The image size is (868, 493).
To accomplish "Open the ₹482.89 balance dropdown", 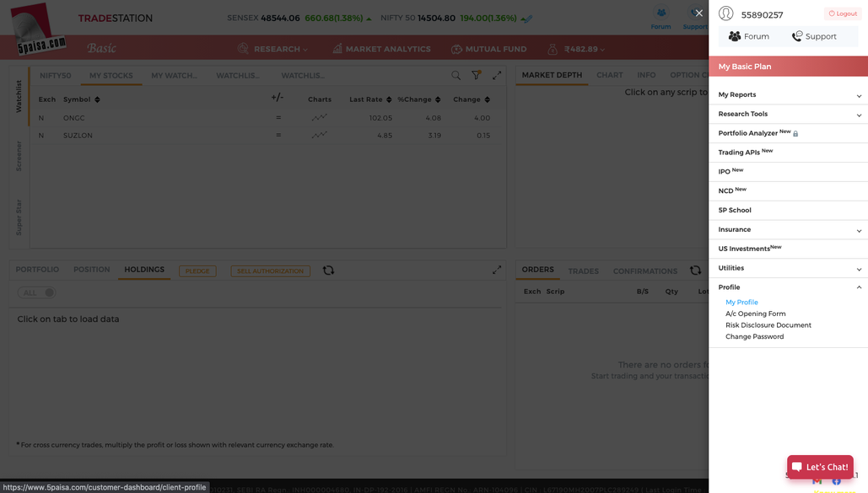I will click(585, 49).
